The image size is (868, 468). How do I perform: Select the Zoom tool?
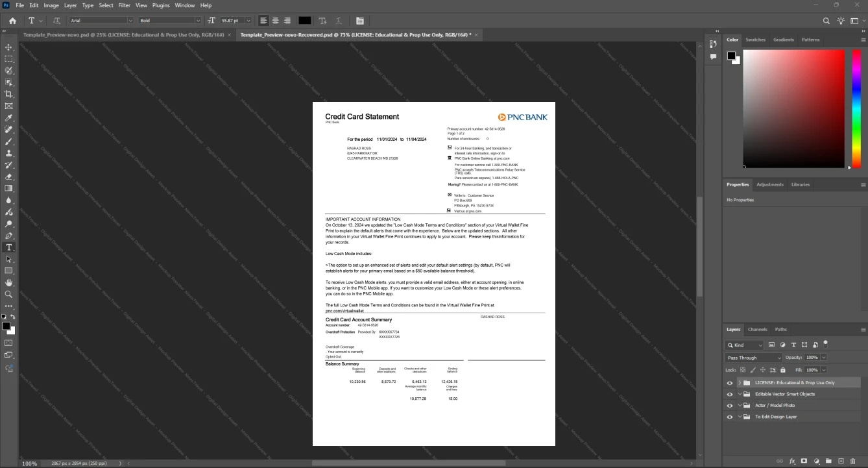(9, 294)
